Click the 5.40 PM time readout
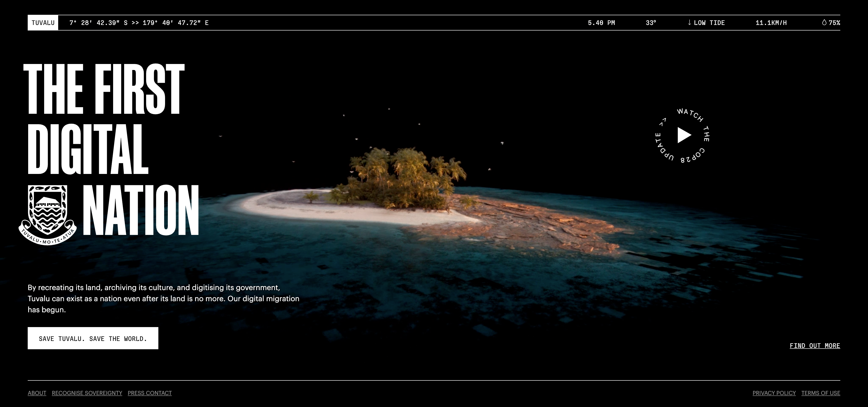This screenshot has height=407, width=868. (x=601, y=23)
